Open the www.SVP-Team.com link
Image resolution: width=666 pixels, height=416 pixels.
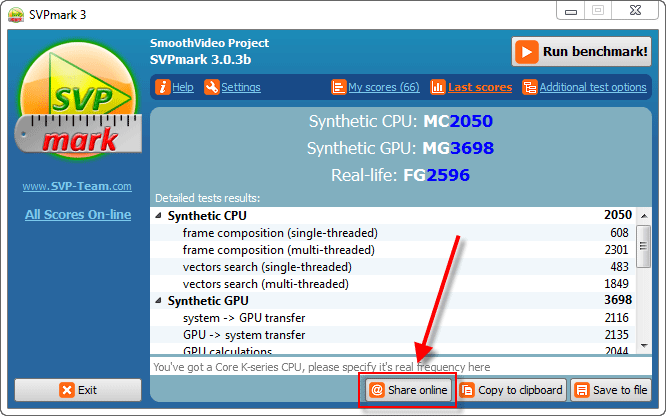(x=77, y=186)
